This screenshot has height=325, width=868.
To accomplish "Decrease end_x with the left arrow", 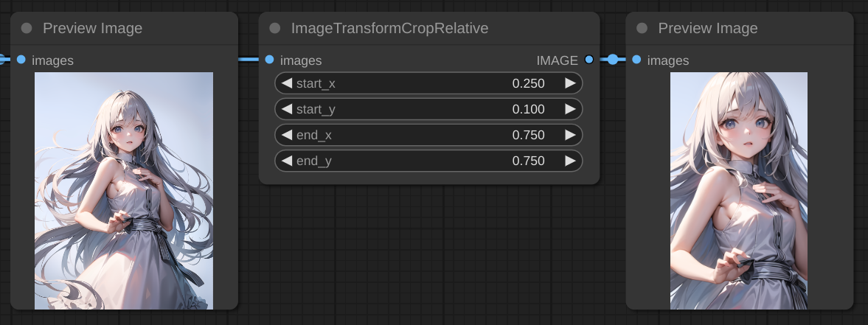I will tap(287, 135).
